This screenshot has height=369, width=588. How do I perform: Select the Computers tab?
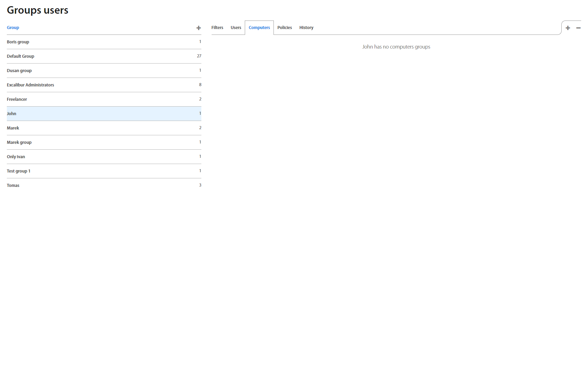[x=259, y=28]
